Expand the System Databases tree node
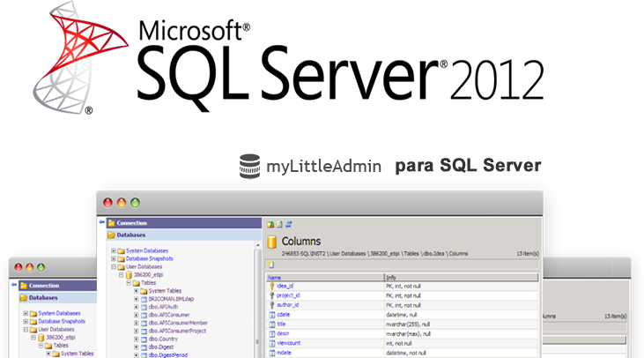644x358 pixels. (x=114, y=251)
